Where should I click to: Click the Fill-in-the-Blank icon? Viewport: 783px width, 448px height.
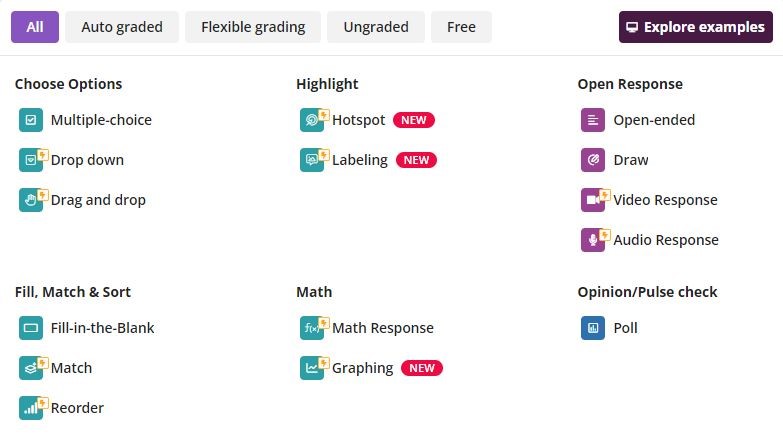point(31,328)
